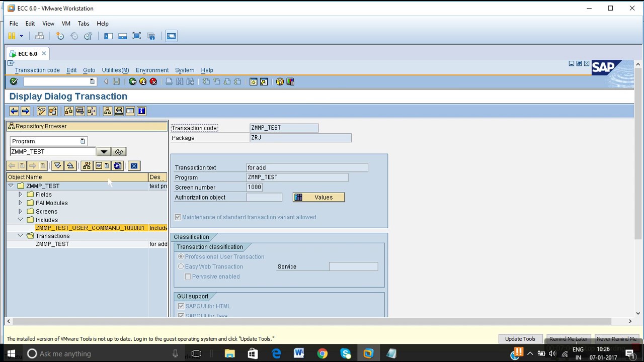
Task: Click the Fullscreen on/off icon
Action: (130, 111)
